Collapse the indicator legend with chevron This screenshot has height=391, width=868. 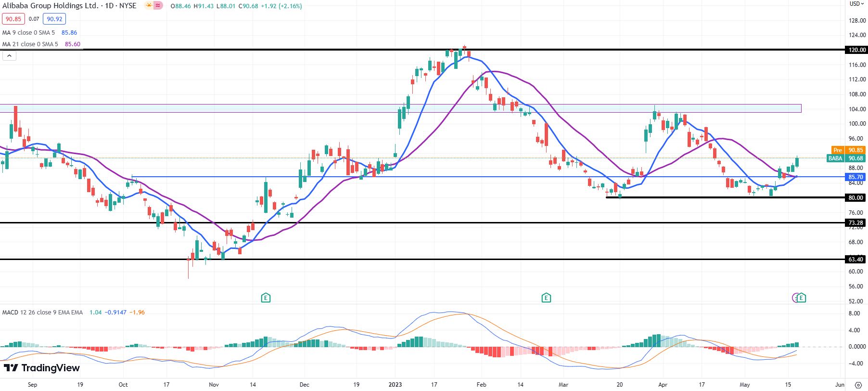click(9, 56)
